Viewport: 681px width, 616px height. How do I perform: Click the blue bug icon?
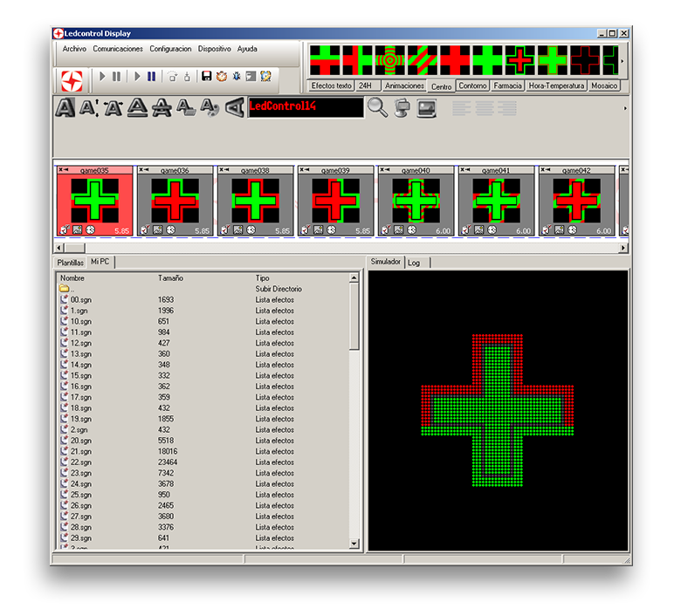(237, 77)
